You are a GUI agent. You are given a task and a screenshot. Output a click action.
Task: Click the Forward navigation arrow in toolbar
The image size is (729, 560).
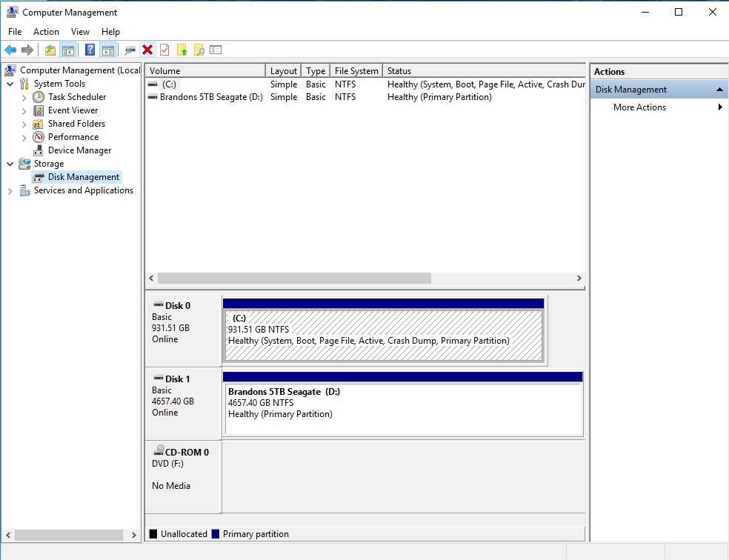[x=27, y=50]
